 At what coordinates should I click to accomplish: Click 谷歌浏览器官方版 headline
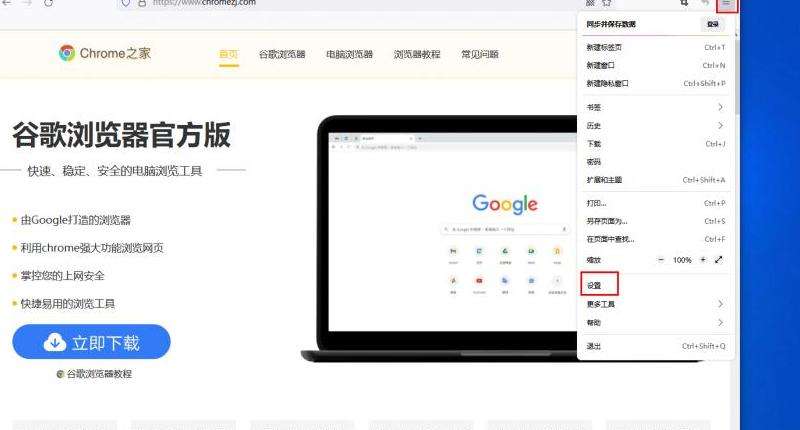pyautogui.click(x=121, y=135)
